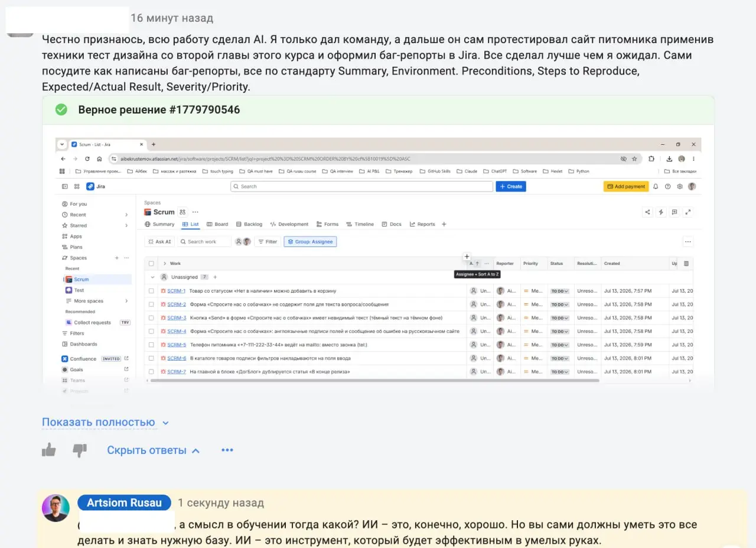Check the box for SCRM-5 row
The width and height of the screenshot is (756, 548).
tap(151, 345)
